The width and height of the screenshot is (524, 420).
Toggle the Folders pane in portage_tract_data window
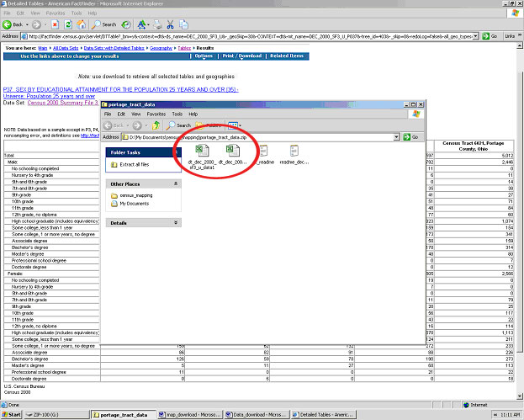pyautogui.click(x=209, y=125)
